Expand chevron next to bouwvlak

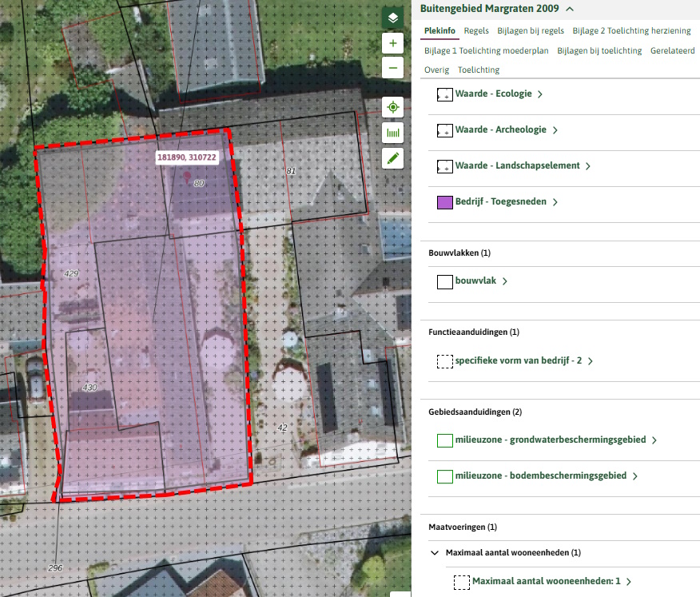pyautogui.click(x=505, y=281)
